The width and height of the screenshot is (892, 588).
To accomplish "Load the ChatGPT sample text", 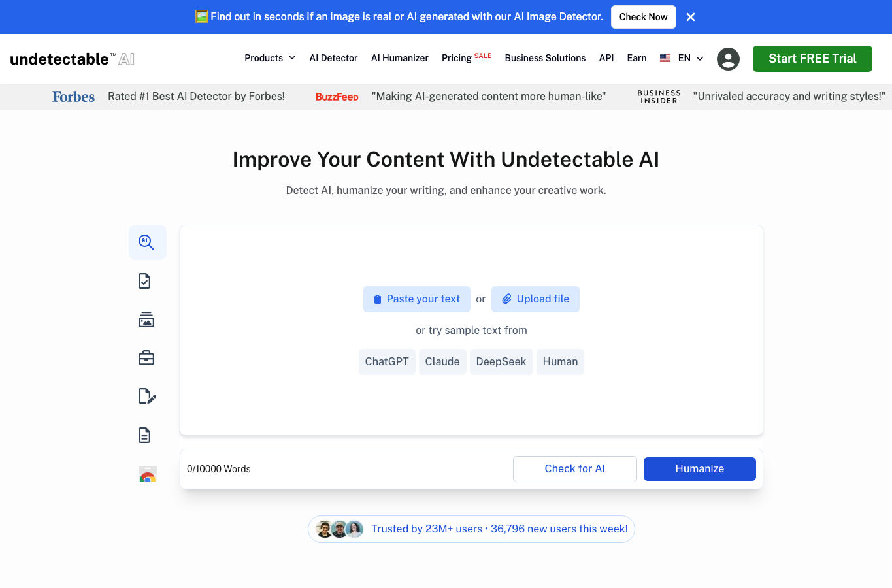I will [x=387, y=362].
